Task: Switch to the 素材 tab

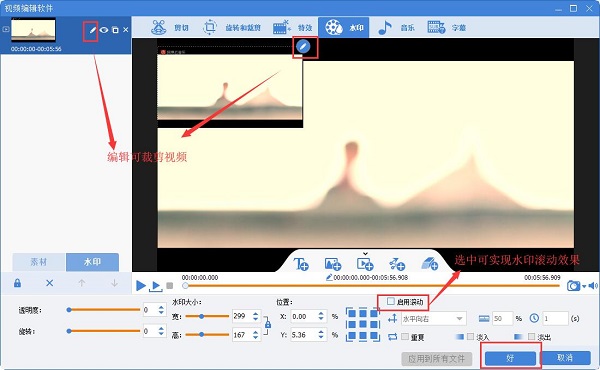Action: pyautogui.click(x=39, y=262)
